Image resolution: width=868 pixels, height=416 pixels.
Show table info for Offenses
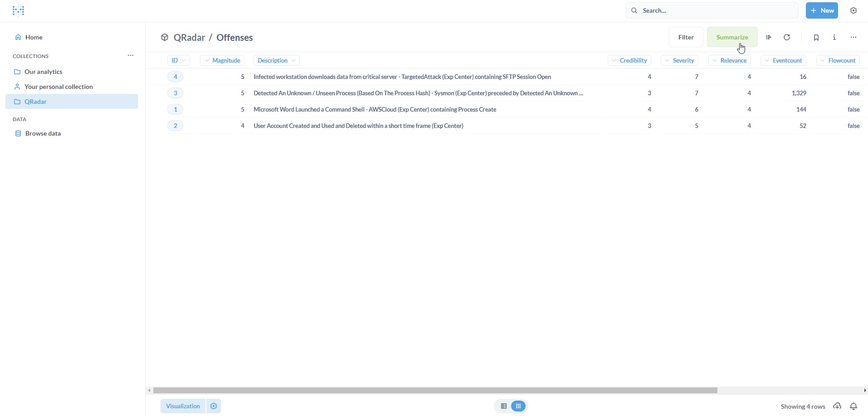click(834, 37)
